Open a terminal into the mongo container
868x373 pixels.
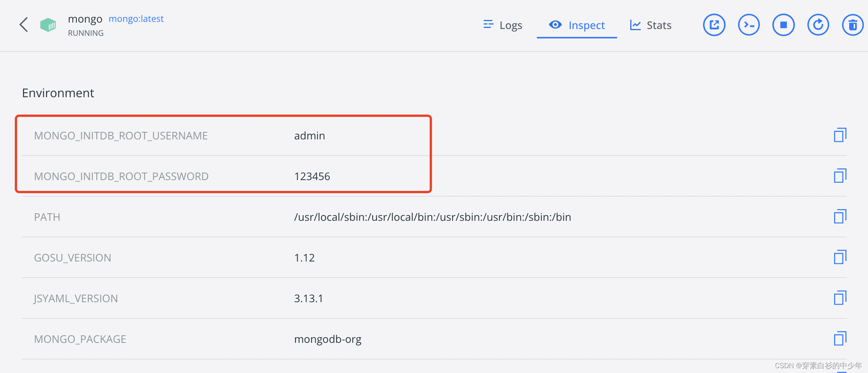(x=749, y=24)
